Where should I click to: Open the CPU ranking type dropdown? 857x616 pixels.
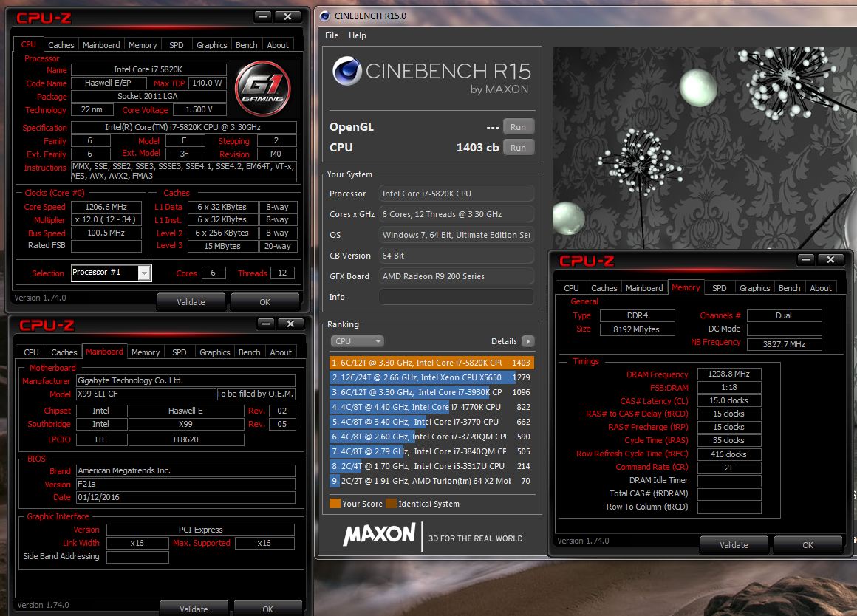click(x=357, y=341)
